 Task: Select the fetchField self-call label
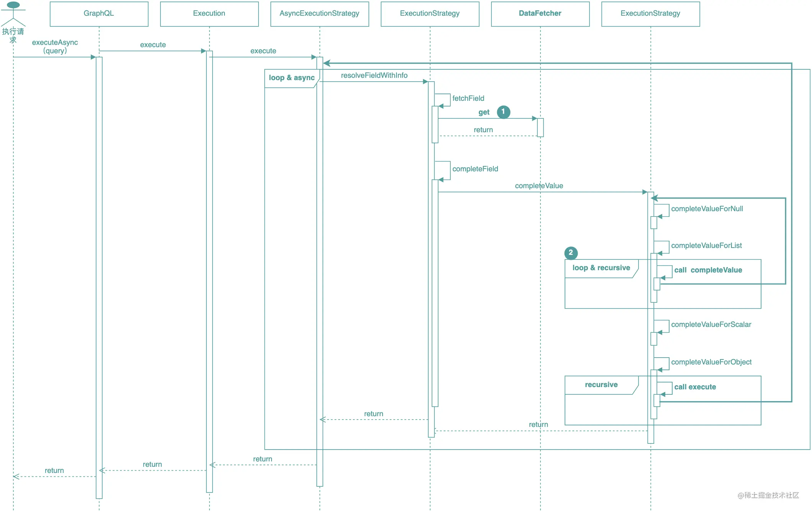click(x=468, y=98)
